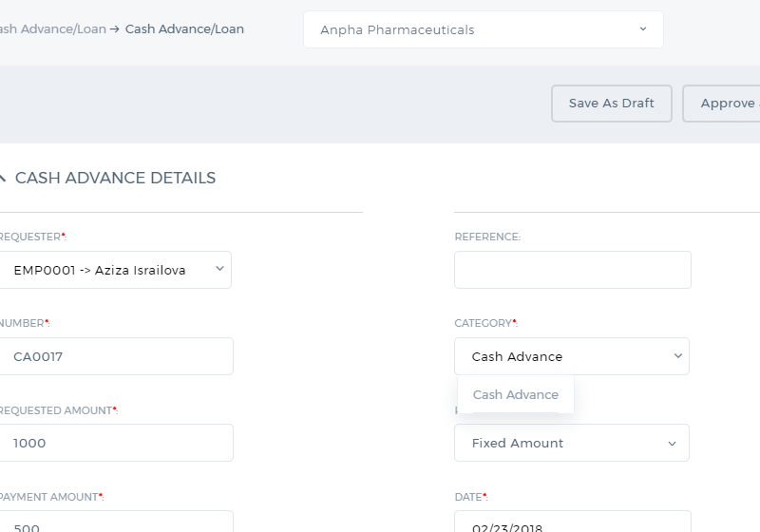Click the Requested Amount field with 1000
Image resolution: width=760 pixels, height=532 pixels.
click(116, 443)
